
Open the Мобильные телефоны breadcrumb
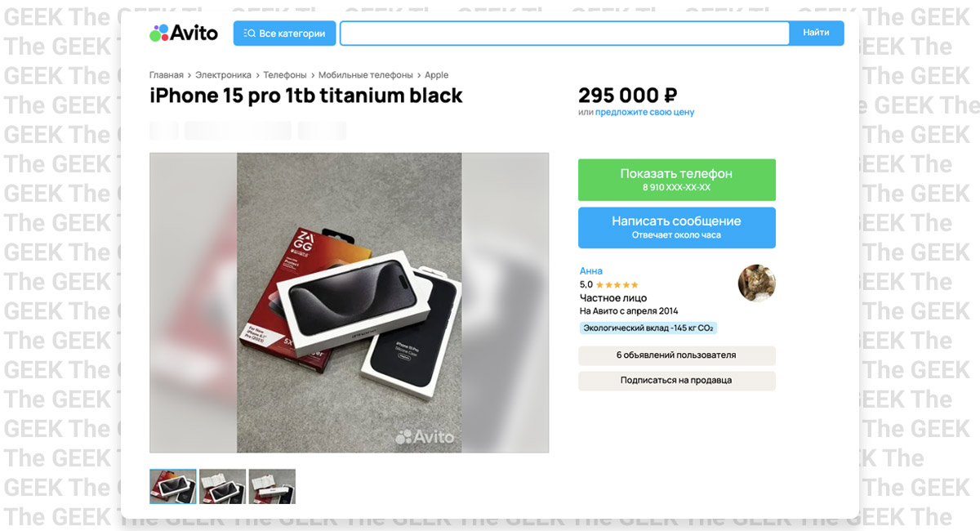point(366,75)
